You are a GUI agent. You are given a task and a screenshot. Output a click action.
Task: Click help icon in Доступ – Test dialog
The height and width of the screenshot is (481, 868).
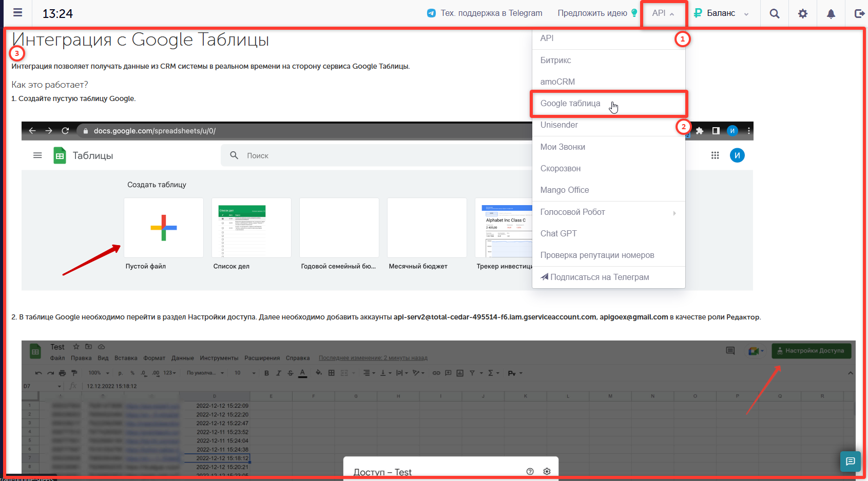[x=530, y=471]
